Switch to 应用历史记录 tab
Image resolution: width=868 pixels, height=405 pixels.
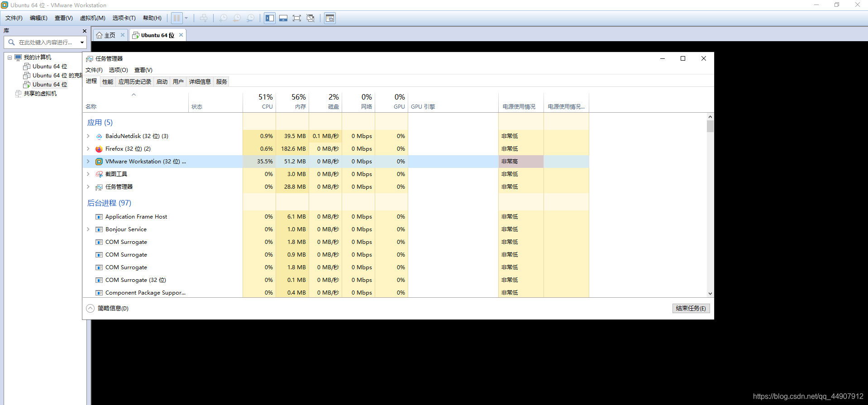[135, 82]
